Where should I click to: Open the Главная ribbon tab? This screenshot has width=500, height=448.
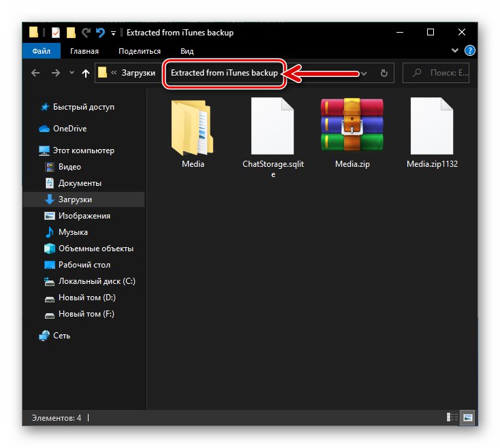tap(84, 51)
